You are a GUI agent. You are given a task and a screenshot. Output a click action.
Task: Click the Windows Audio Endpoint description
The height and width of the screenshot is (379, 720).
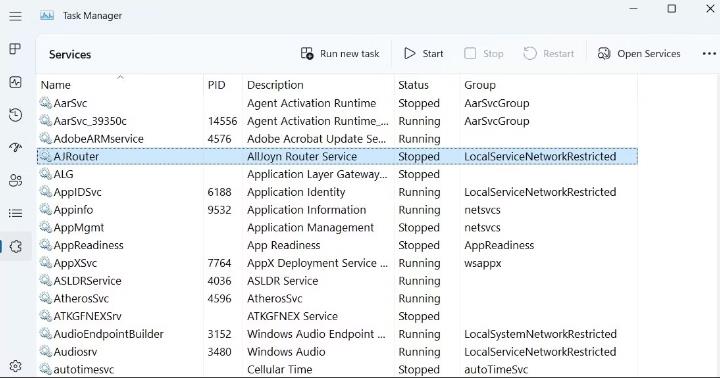tap(316, 334)
